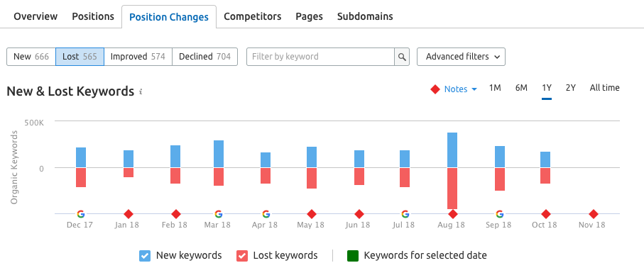Open the Google update marker for Dec 17
The width and height of the screenshot is (644, 280).
click(80, 214)
